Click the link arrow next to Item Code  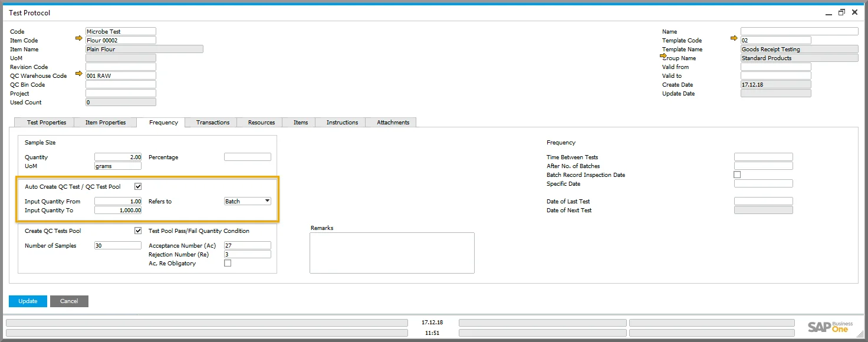click(79, 38)
